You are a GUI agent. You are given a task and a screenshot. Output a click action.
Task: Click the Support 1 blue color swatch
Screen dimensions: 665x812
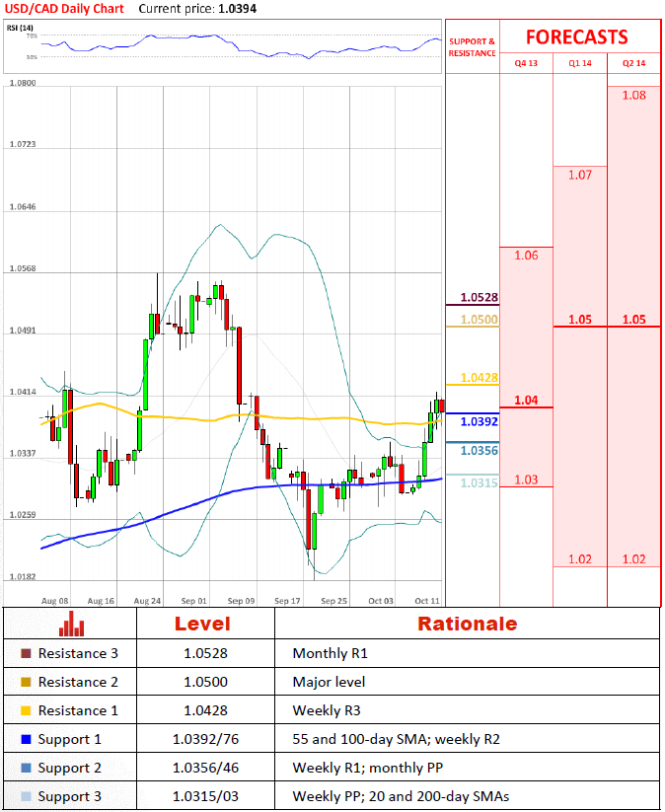click(x=26, y=739)
